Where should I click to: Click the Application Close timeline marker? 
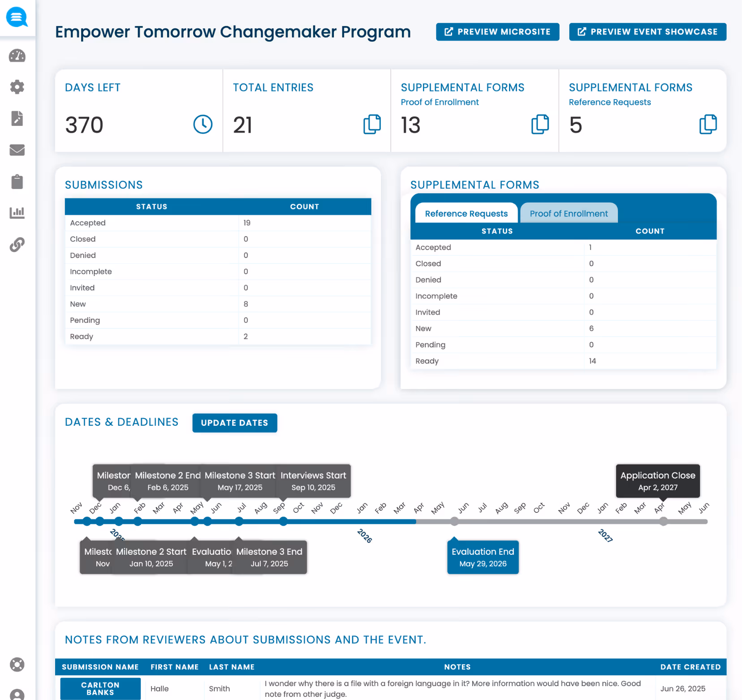657,481
